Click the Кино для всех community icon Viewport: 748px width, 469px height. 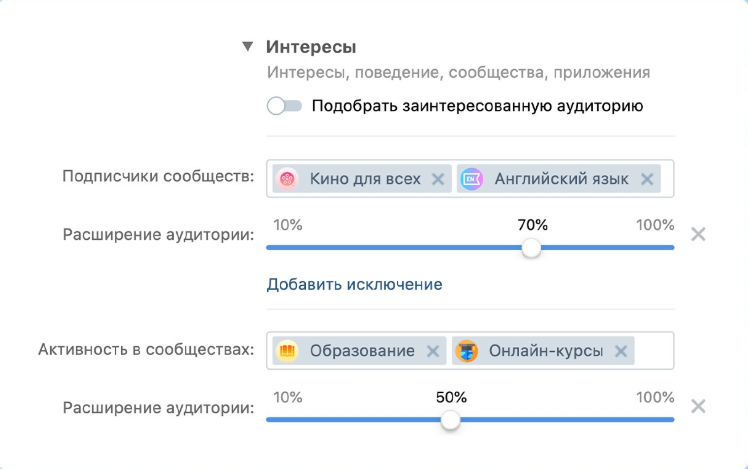(287, 179)
